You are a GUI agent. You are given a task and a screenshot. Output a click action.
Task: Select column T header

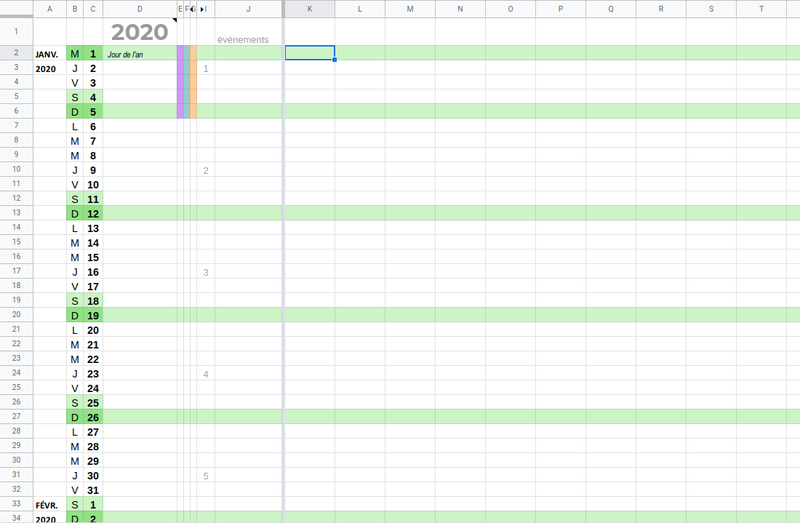click(x=762, y=9)
